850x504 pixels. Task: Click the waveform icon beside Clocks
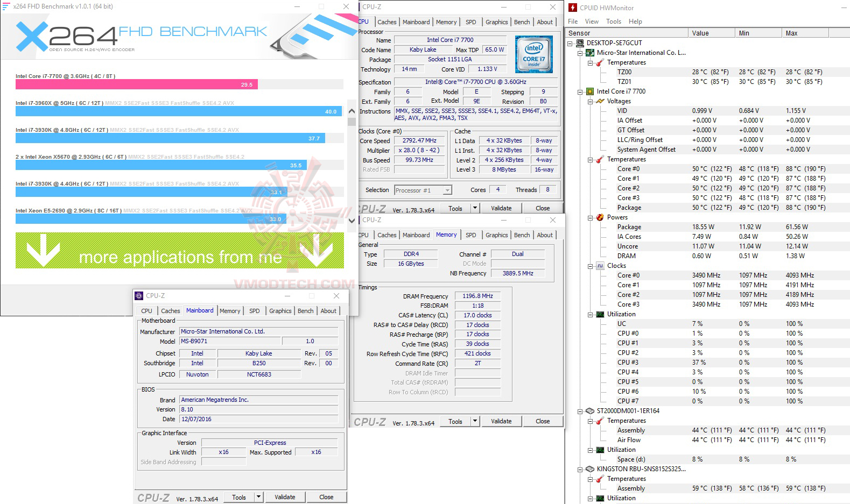click(x=600, y=266)
